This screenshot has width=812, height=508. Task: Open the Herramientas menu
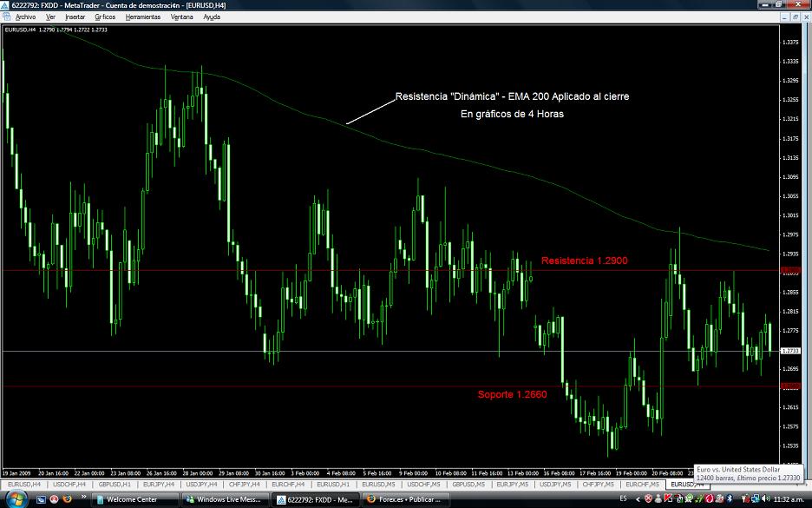142,16
